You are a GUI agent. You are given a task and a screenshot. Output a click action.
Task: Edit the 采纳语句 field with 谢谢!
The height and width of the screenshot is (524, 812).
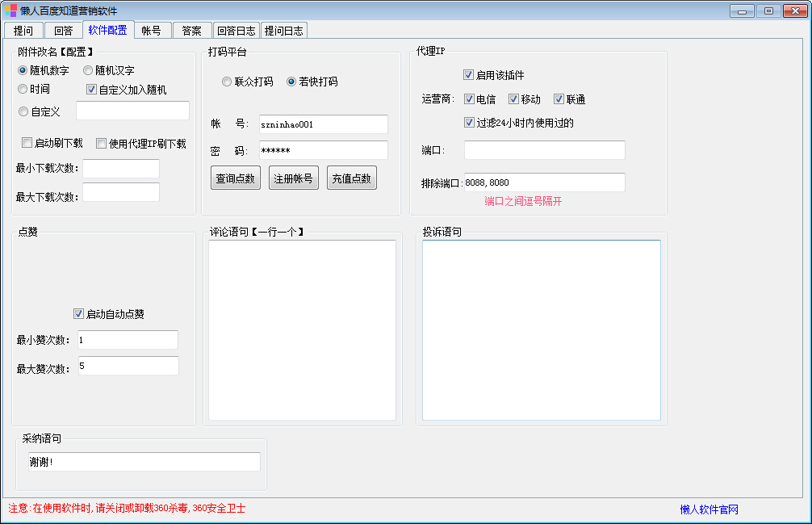[144, 462]
